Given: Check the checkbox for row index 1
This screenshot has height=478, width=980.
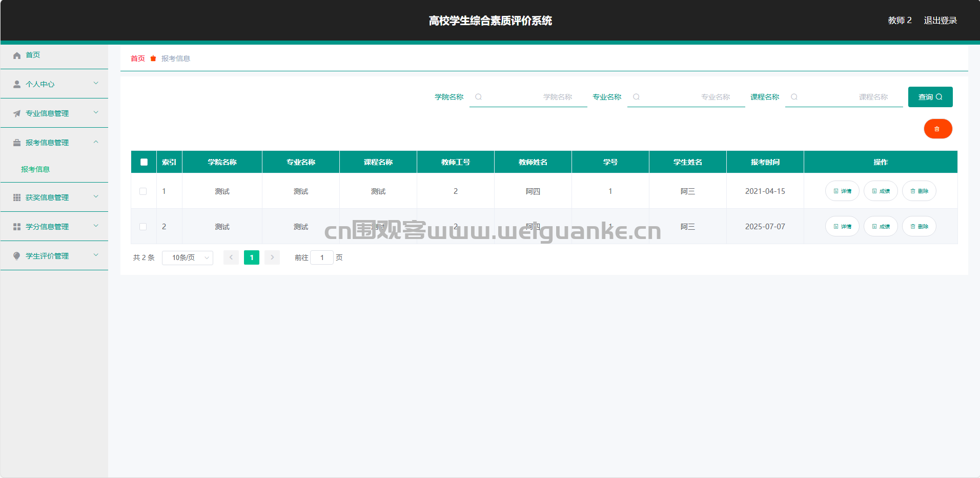Looking at the screenshot, I should tap(143, 191).
